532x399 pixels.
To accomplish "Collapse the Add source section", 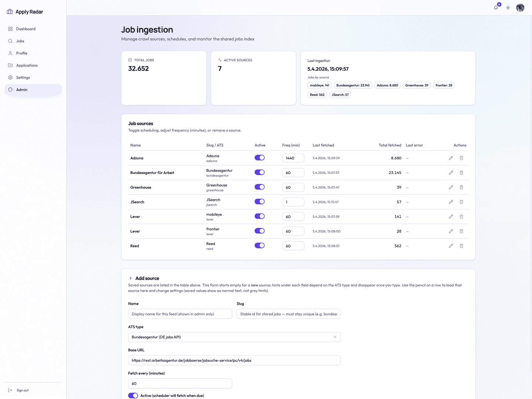I will tap(130, 278).
